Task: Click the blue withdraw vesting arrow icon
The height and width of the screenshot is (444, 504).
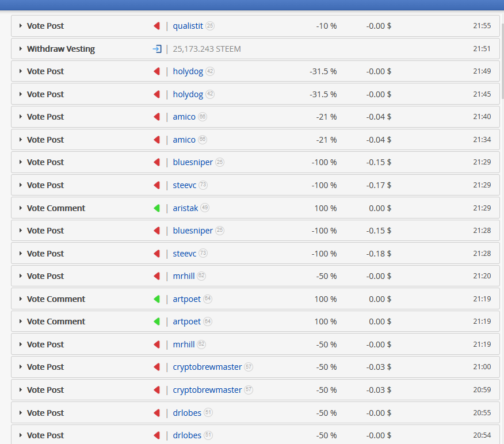Action: [x=157, y=49]
